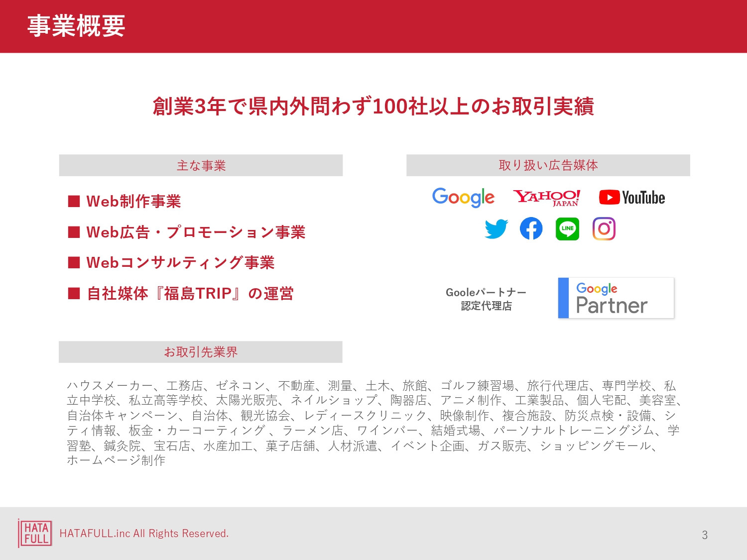
Task: Click the Webコンサルティング事業 bullet square
Action: coord(73,263)
